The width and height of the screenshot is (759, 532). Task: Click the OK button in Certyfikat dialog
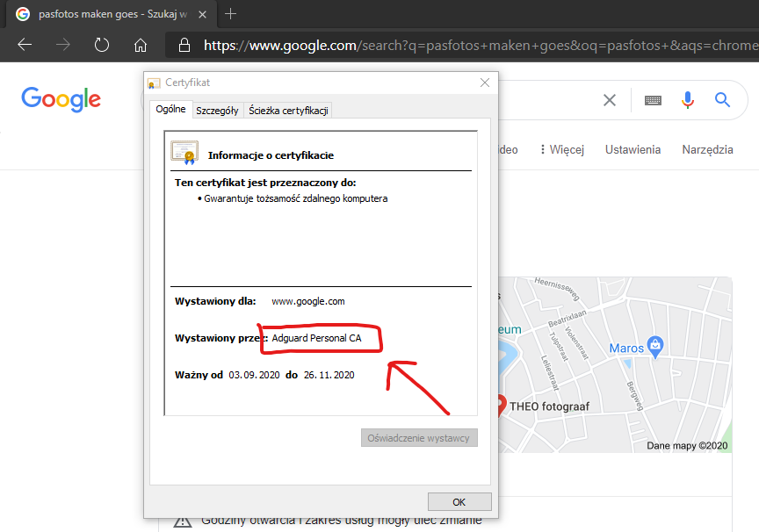pos(459,502)
